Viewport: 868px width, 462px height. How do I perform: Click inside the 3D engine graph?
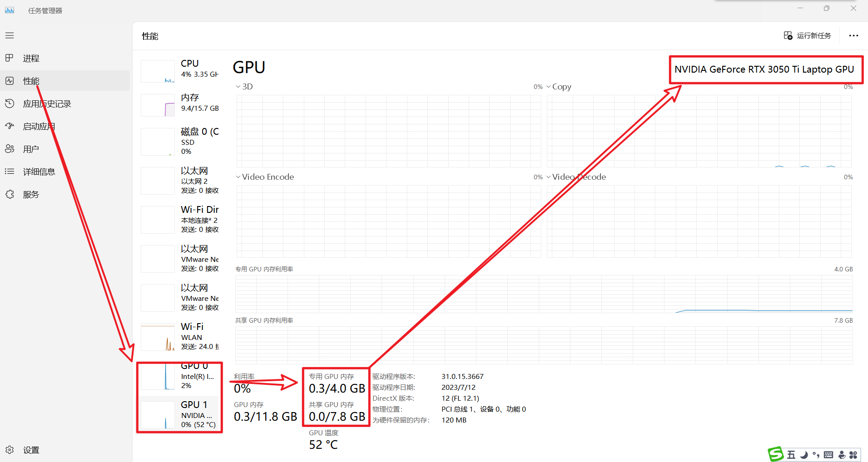[x=389, y=131]
